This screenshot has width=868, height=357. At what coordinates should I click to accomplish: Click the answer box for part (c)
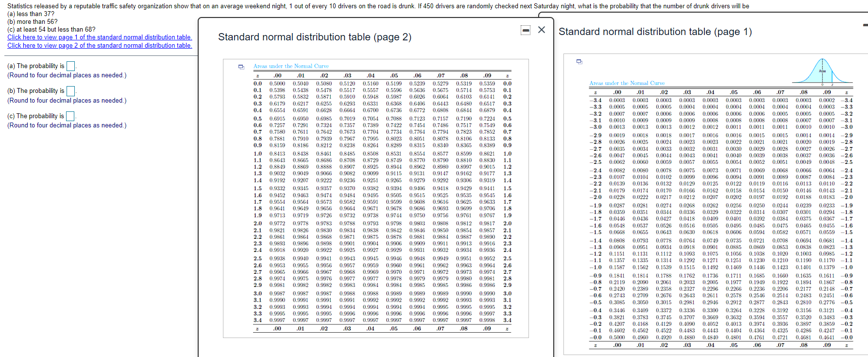[70, 116]
